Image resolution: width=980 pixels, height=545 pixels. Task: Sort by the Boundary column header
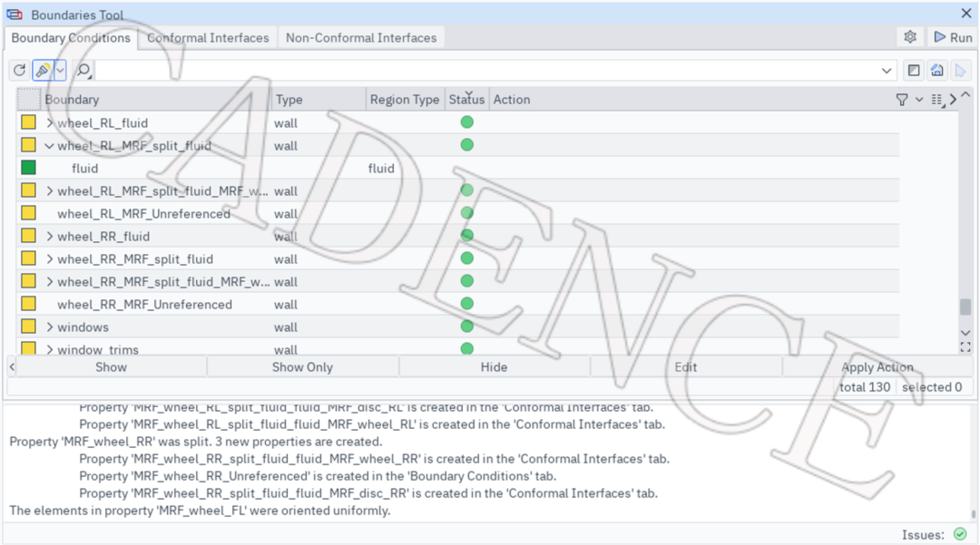(156, 99)
